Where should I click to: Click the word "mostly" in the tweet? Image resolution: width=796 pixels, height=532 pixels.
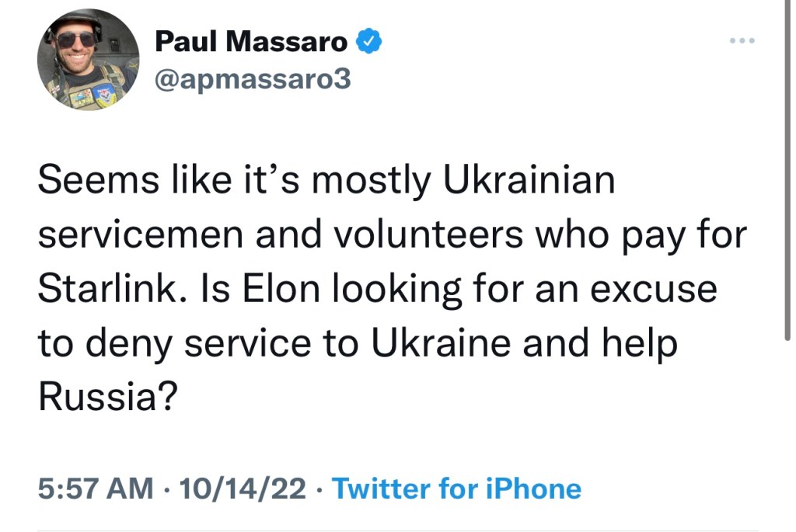point(376,181)
